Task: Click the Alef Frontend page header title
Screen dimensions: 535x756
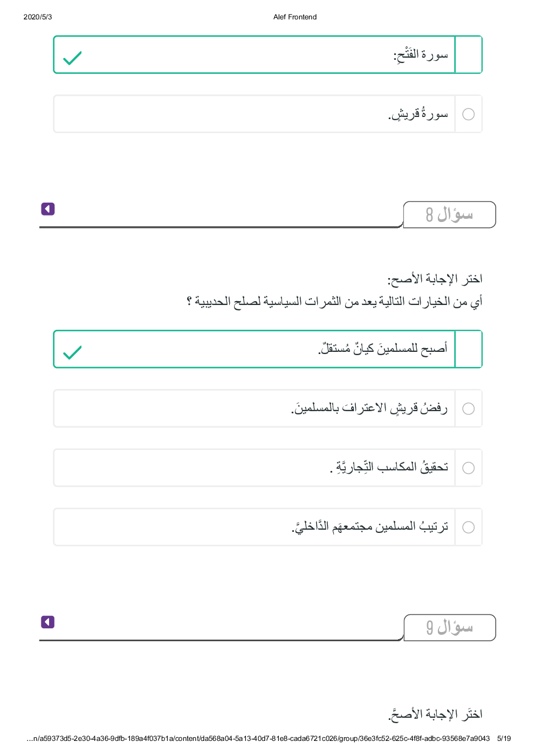Action: tap(295, 17)
